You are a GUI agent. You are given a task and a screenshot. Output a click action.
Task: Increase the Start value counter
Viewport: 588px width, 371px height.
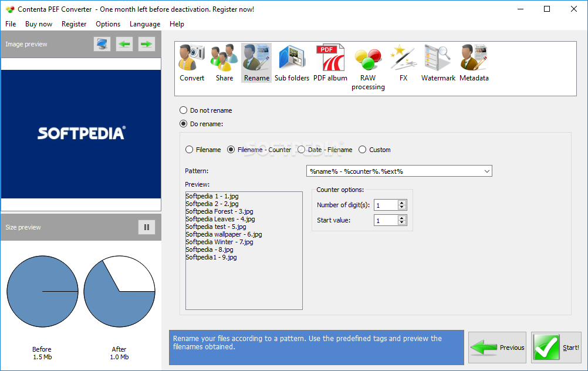pyautogui.click(x=402, y=218)
